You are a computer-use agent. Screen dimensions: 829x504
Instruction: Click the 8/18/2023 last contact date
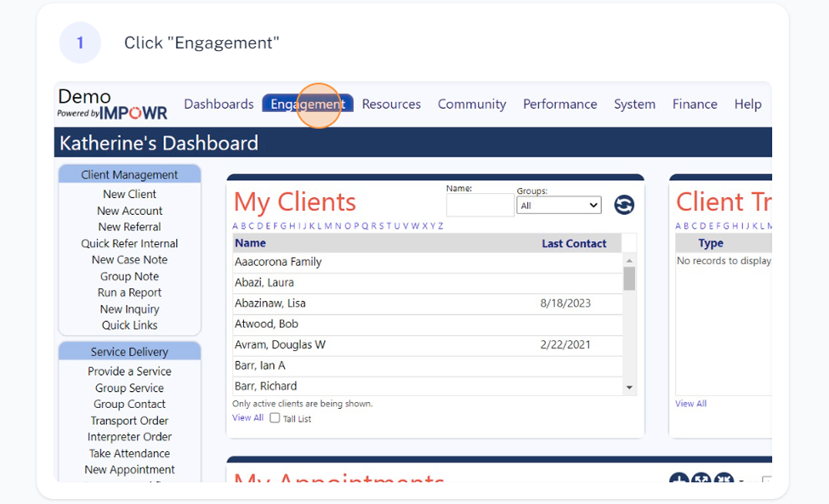565,303
